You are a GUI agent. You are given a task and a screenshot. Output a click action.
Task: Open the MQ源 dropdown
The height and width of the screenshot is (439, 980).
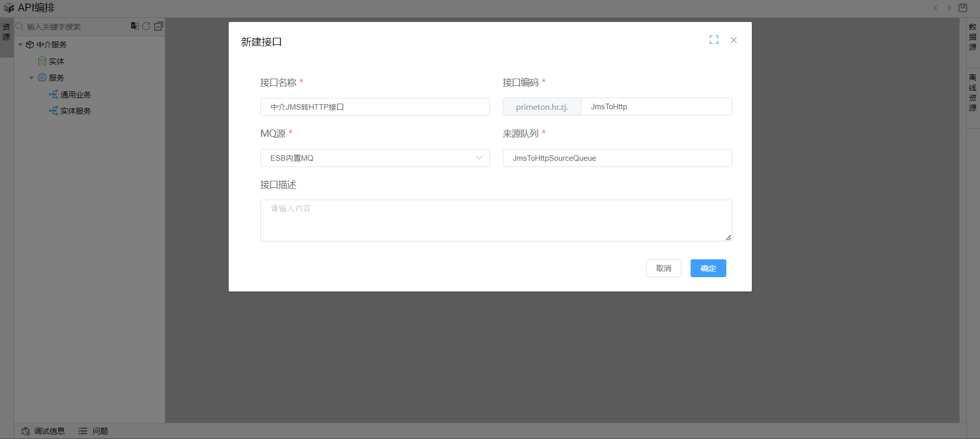[375, 158]
